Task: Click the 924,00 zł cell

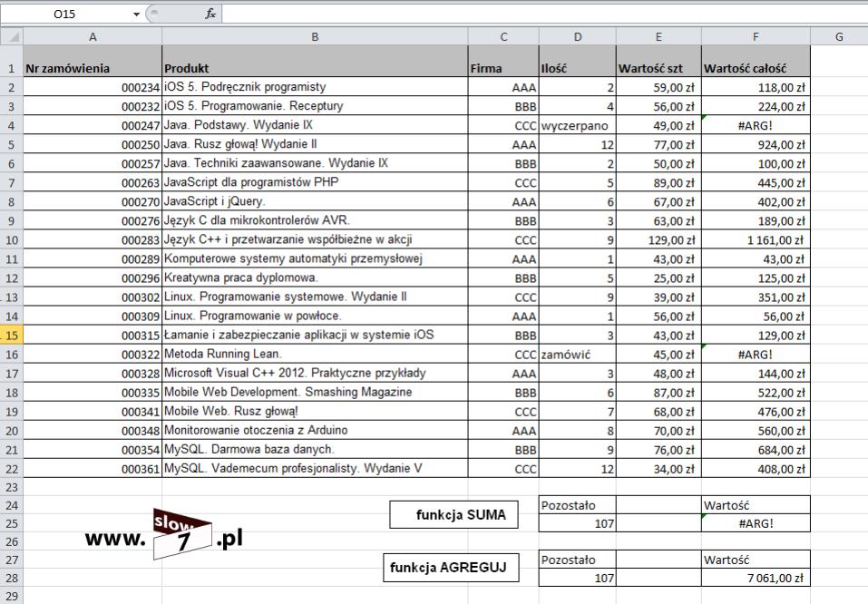Action: [756, 144]
